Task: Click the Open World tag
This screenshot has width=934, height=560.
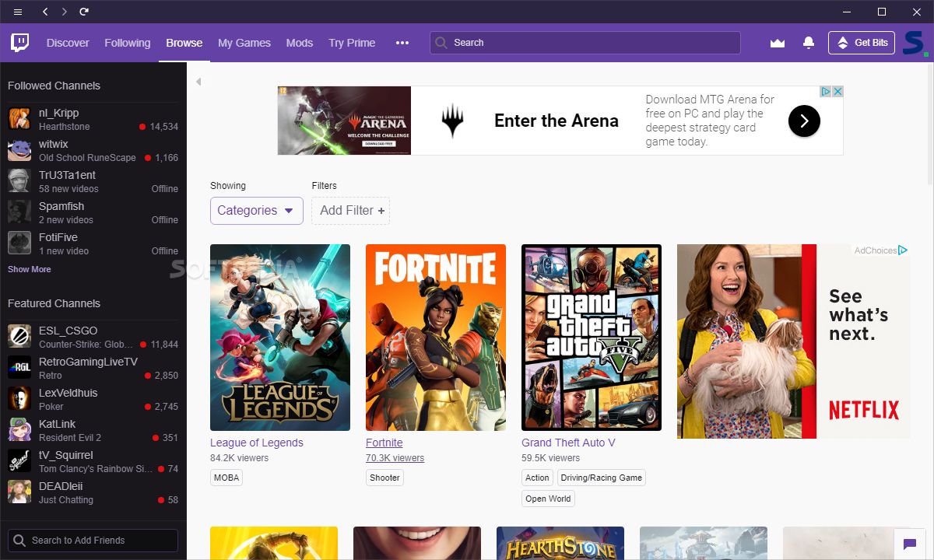Action: 548,499
